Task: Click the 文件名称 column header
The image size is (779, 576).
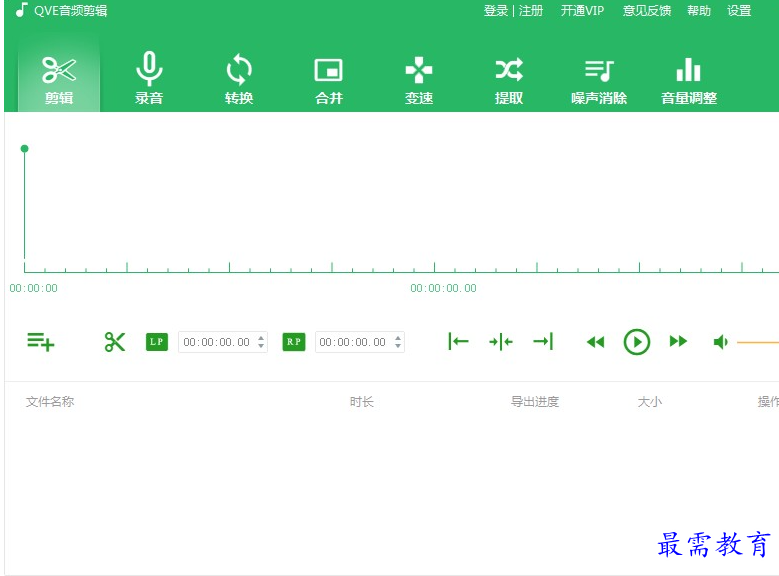Action: pos(50,402)
